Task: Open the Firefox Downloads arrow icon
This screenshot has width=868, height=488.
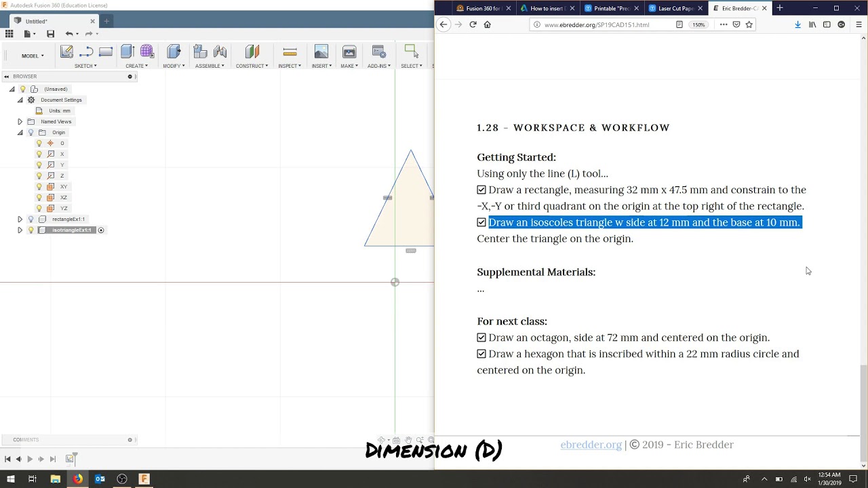Action: (797, 24)
